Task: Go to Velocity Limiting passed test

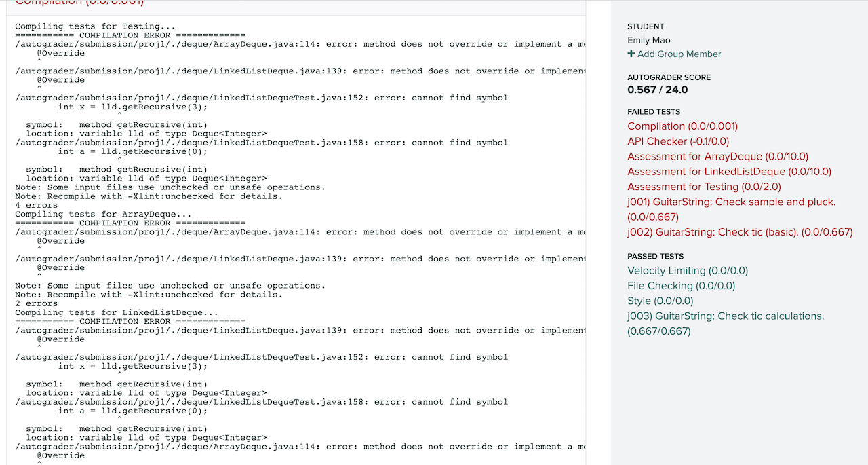Action: pos(688,271)
